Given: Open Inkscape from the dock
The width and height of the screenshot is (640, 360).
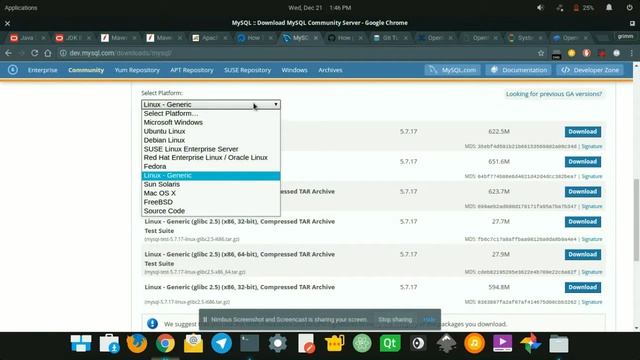Looking at the screenshot, I should coord(446,343).
